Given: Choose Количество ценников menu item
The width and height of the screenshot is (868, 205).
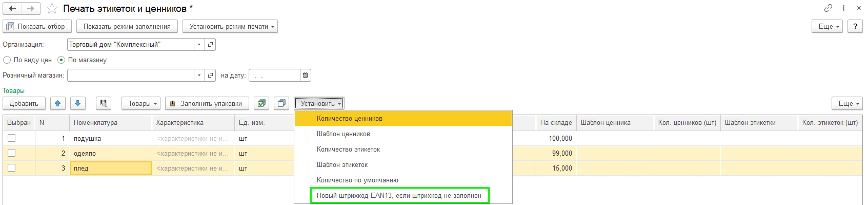Looking at the screenshot, I should pos(403,119).
